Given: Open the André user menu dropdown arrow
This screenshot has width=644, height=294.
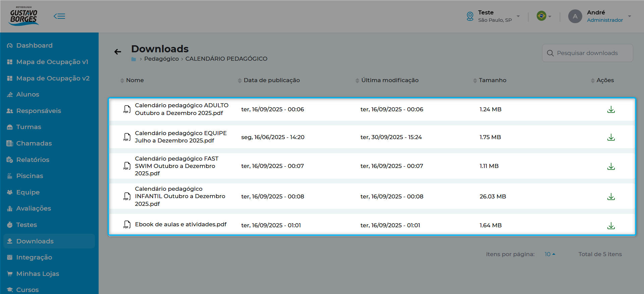Looking at the screenshot, I should click(630, 16).
